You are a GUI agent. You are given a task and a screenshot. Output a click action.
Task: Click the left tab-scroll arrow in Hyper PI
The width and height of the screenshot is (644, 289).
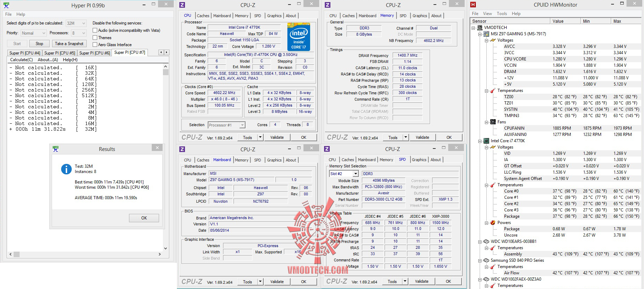(x=161, y=52)
